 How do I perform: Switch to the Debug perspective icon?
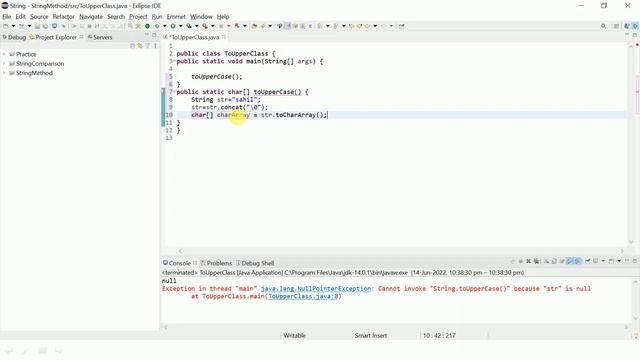[635, 26]
